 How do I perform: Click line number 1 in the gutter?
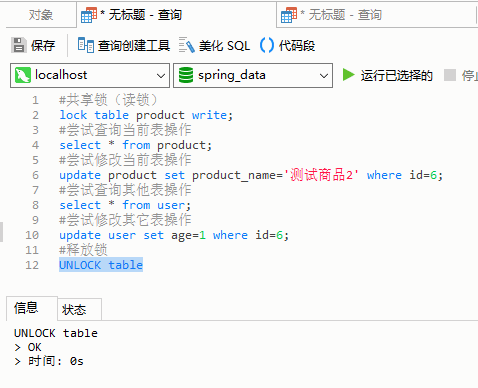[35, 100]
